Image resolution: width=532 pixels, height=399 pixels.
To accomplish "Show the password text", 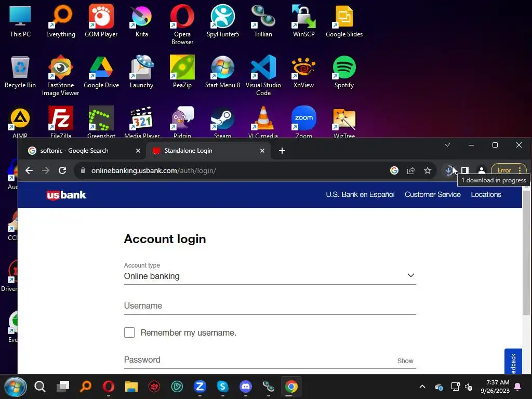I will tap(405, 361).
